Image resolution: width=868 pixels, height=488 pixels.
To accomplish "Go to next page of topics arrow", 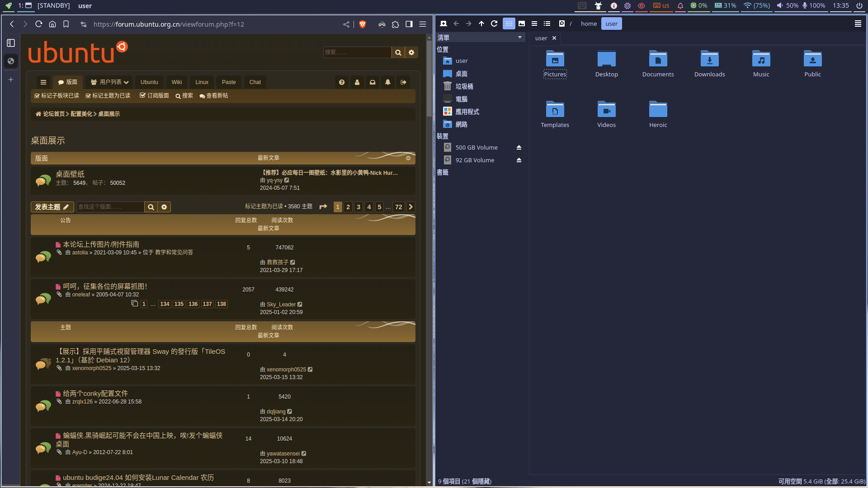I will pos(411,207).
